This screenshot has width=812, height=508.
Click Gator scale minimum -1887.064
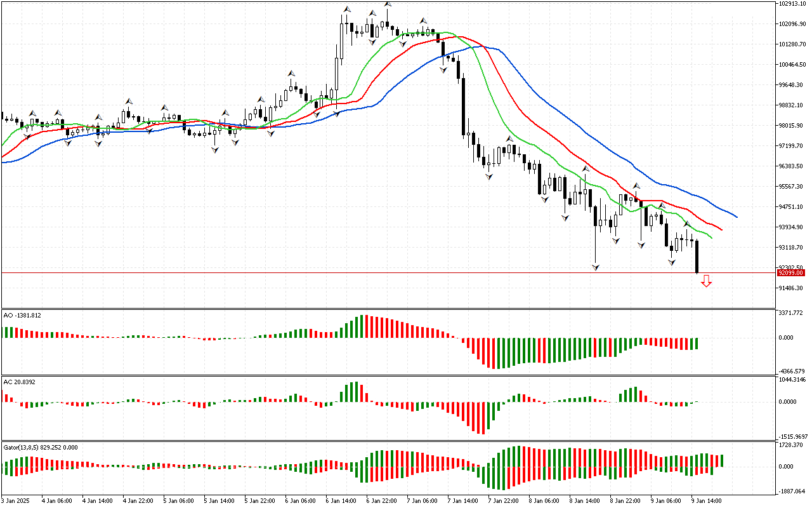coord(792,491)
